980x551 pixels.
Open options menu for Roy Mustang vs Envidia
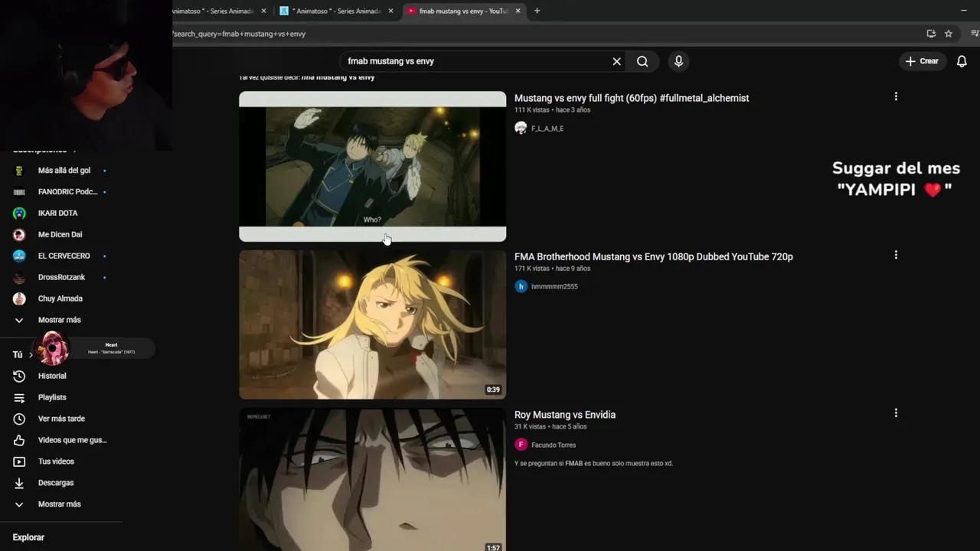(896, 413)
